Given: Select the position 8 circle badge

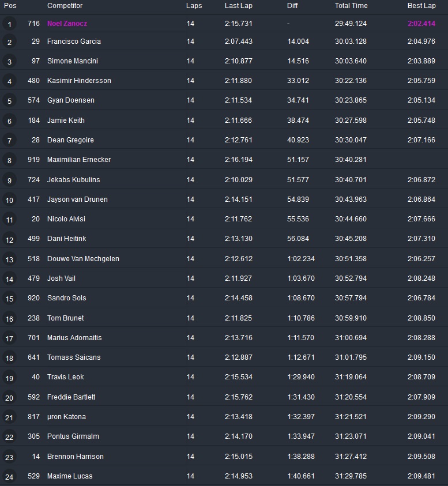Looking at the screenshot, I should pos(9,160).
